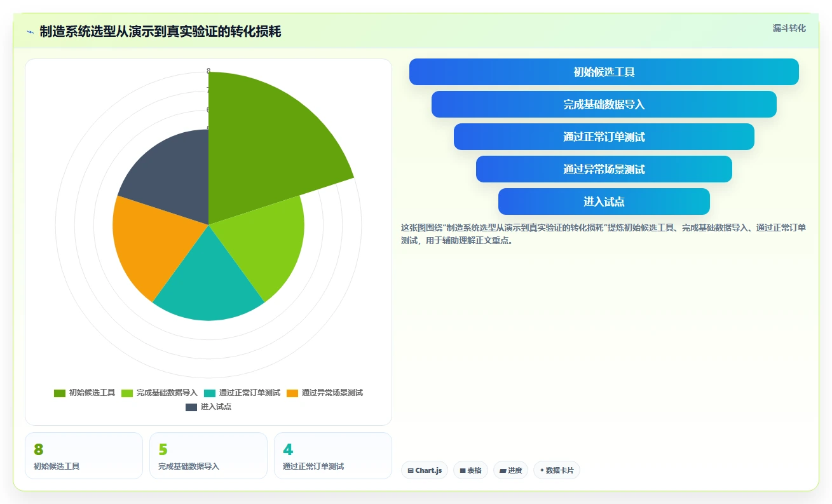Click the 通过异常场景测试 funnel bar
Screen dimensions: 832x504
coord(604,169)
